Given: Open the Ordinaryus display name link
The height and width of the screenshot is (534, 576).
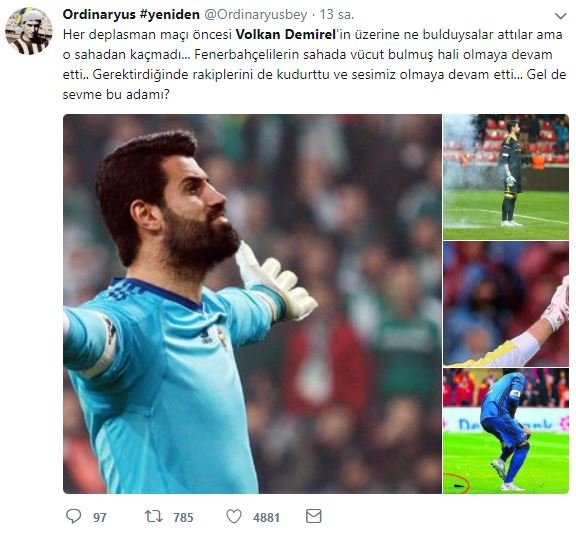Looking at the screenshot, I should tap(98, 15).
